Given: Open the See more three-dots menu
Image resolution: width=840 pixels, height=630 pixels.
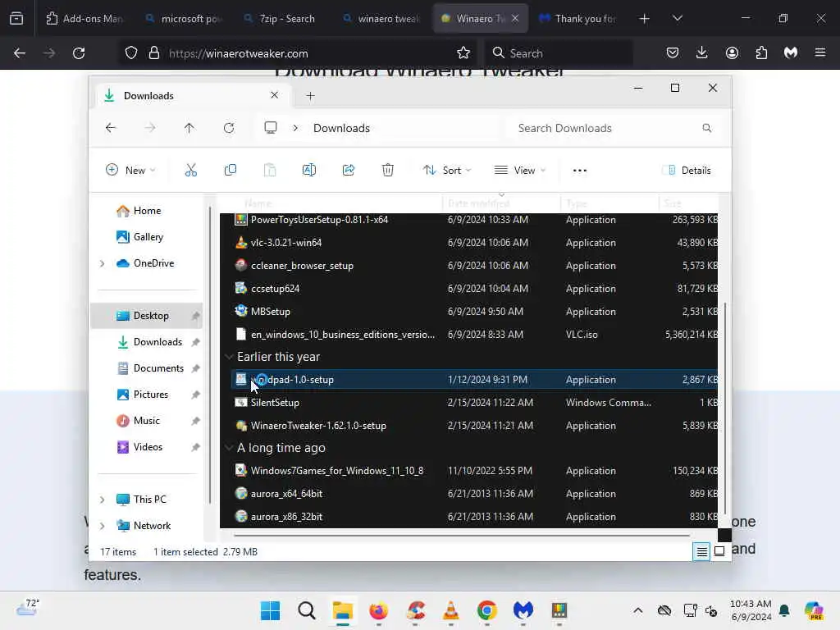Looking at the screenshot, I should tap(580, 171).
